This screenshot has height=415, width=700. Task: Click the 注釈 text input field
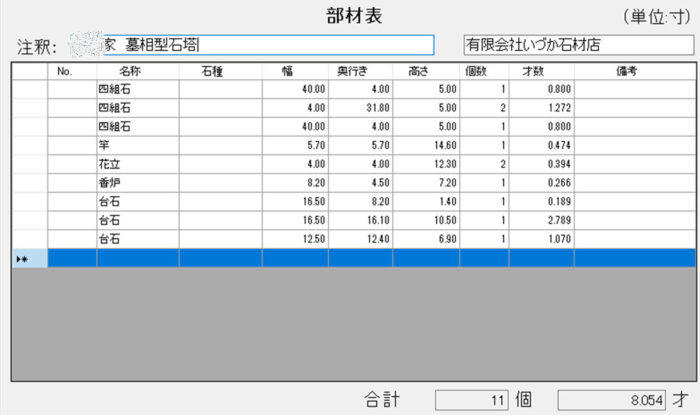pos(268,46)
